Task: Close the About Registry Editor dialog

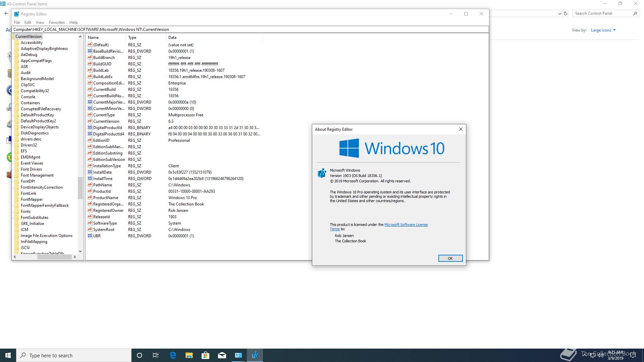Action: coord(461,129)
